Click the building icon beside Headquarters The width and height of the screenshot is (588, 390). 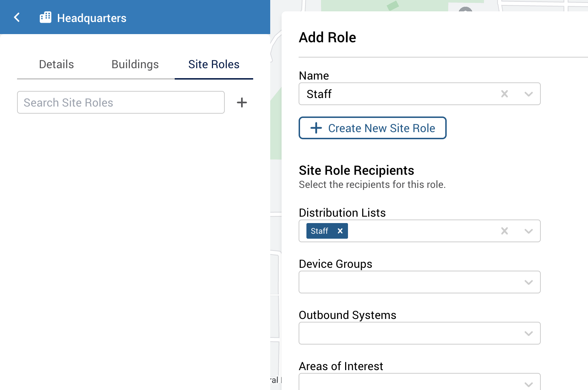click(x=46, y=17)
